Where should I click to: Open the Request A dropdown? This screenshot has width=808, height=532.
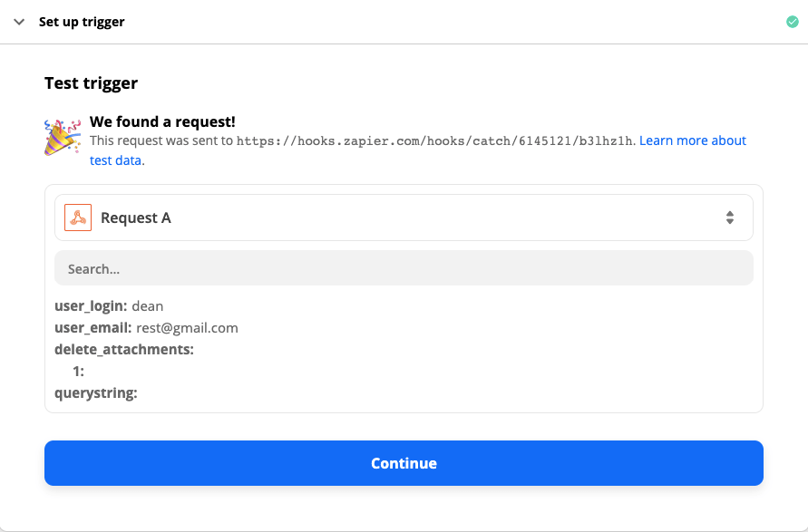tap(404, 218)
